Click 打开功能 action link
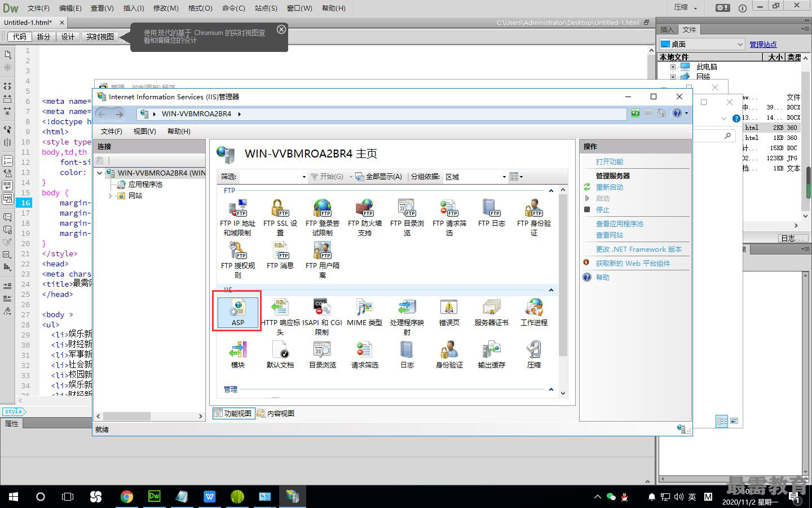 click(610, 161)
